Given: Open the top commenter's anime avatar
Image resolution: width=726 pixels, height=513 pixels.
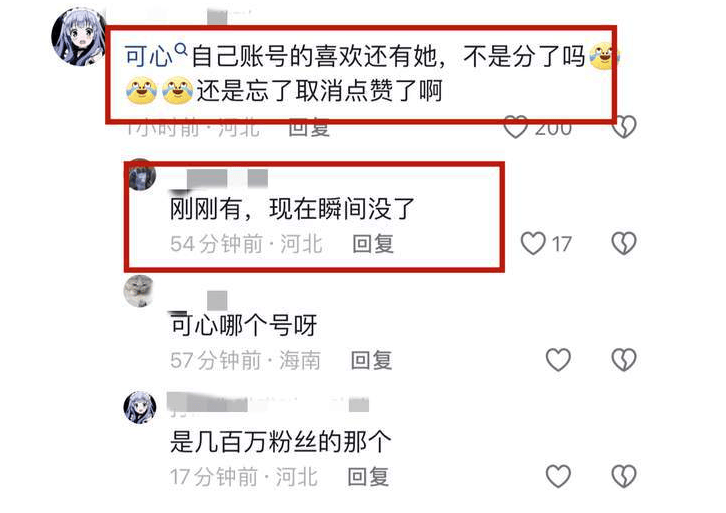Looking at the screenshot, I should pos(78,37).
